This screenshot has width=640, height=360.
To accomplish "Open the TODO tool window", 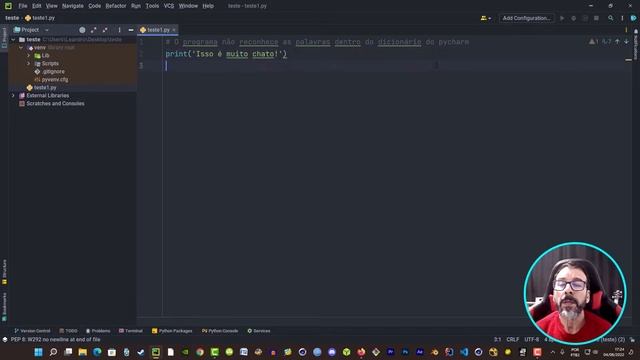I will [x=68, y=331].
